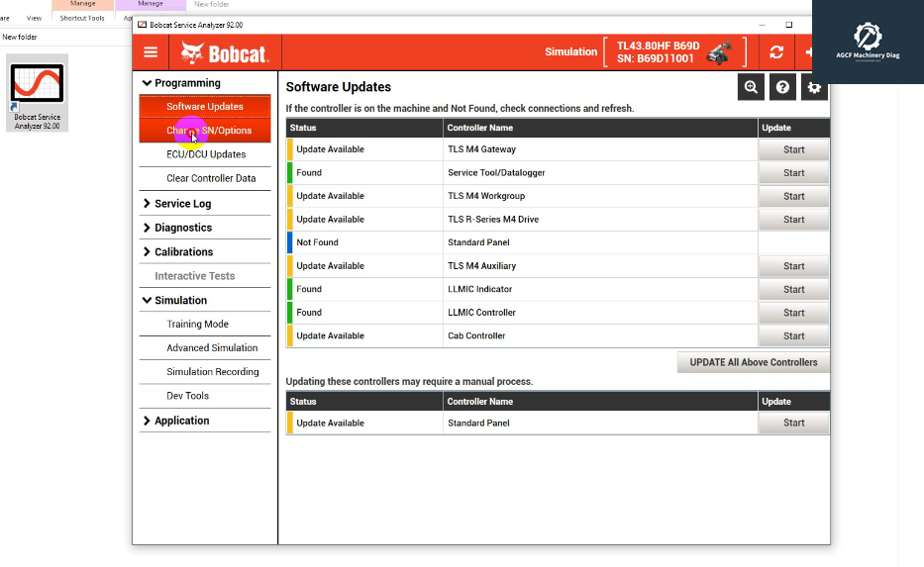Viewport: 924px width, 567px height.
Task: Click the Bobcat Service Analyzer title bar icon
Action: tap(142, 25)
